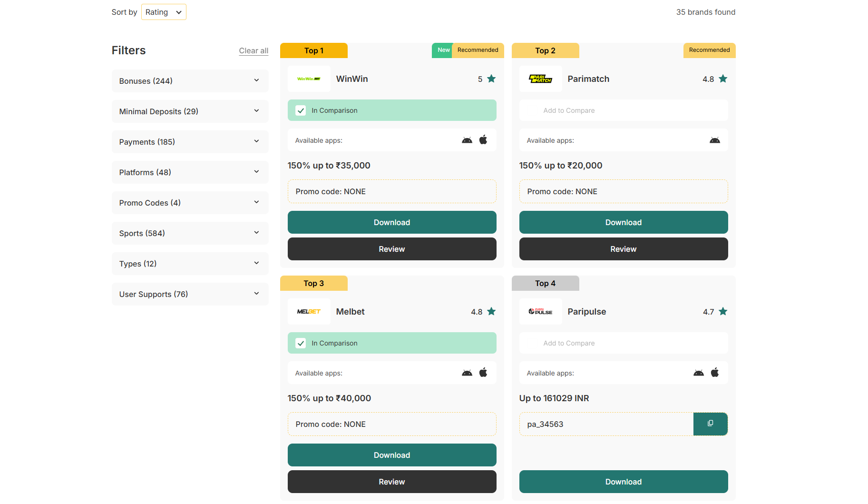Click the WinWin rating star
The width and height of the screenshot is (868, 504).
pos(491,79)
